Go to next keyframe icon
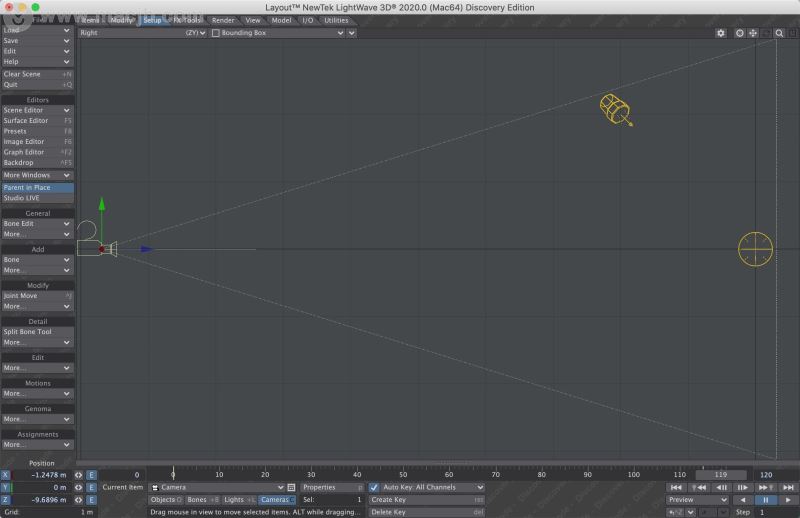This screenshot has width=800, height=518. click(x=765, y=487)
